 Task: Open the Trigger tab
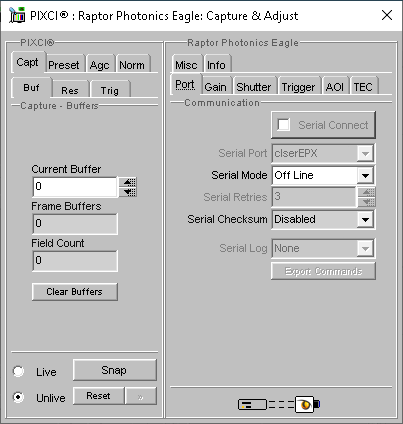click(x=299, y=86)
